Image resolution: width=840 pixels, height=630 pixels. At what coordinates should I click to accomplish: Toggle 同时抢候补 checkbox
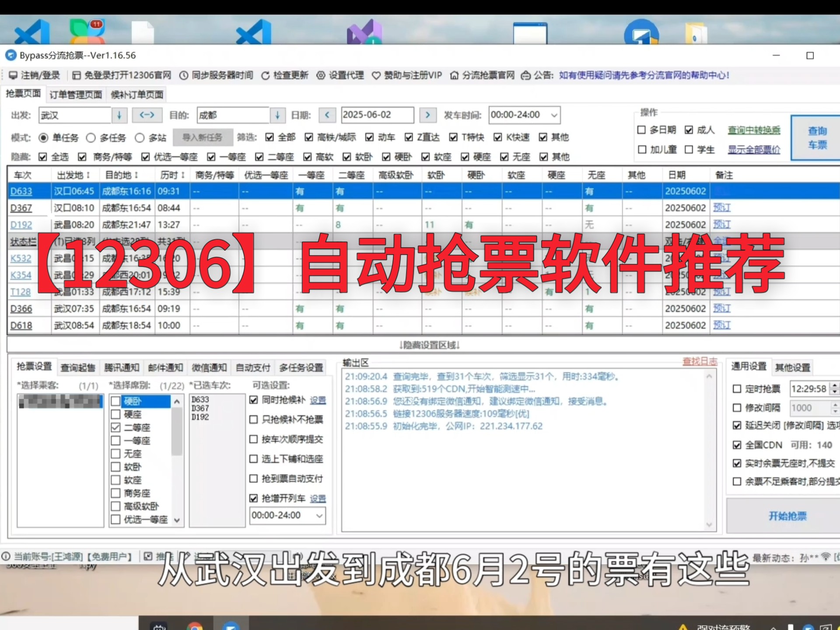[x=253, y=400]
